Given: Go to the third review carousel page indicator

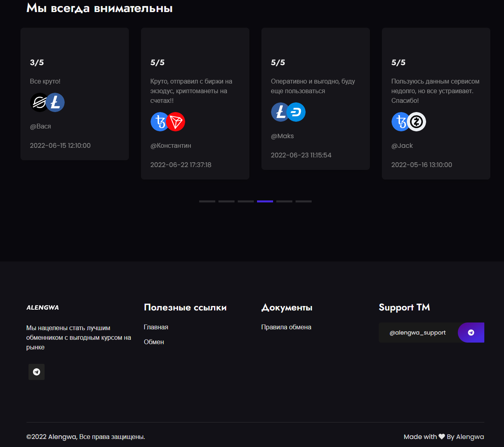Looking at the screenshot, I should (246, 201).
